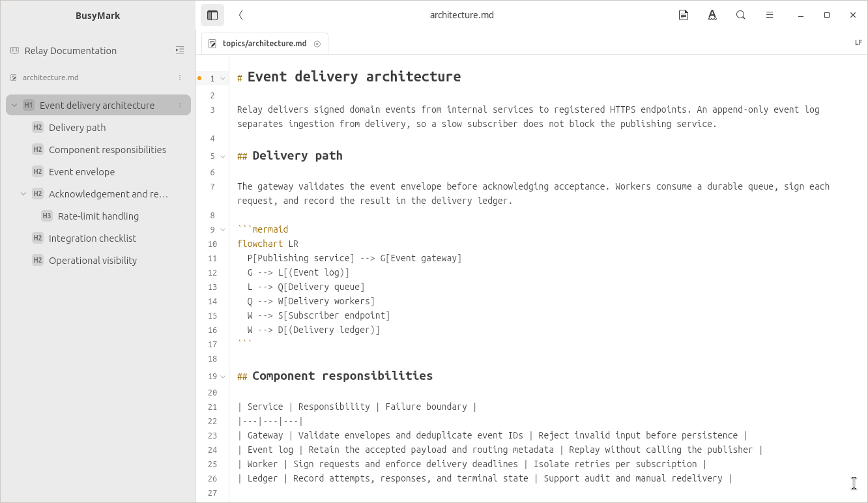Click the 'L --> Q[Delivery queue]' line
868x503 pixels.
(x=306, y=287)
